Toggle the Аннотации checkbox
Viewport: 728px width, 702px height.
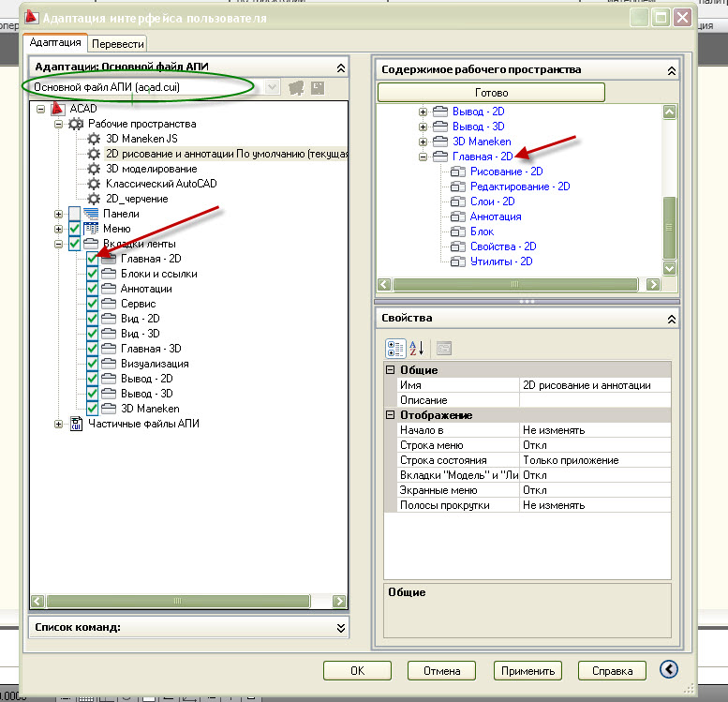coord(93,289)
